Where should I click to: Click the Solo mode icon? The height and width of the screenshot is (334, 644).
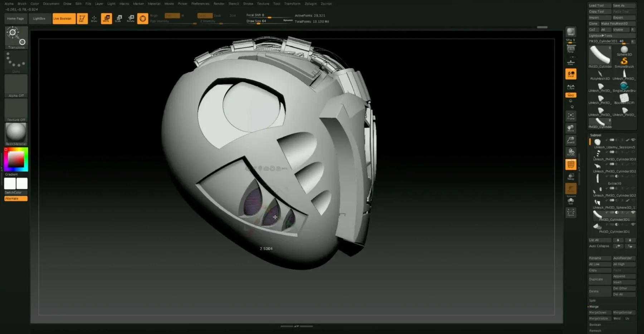571,201
